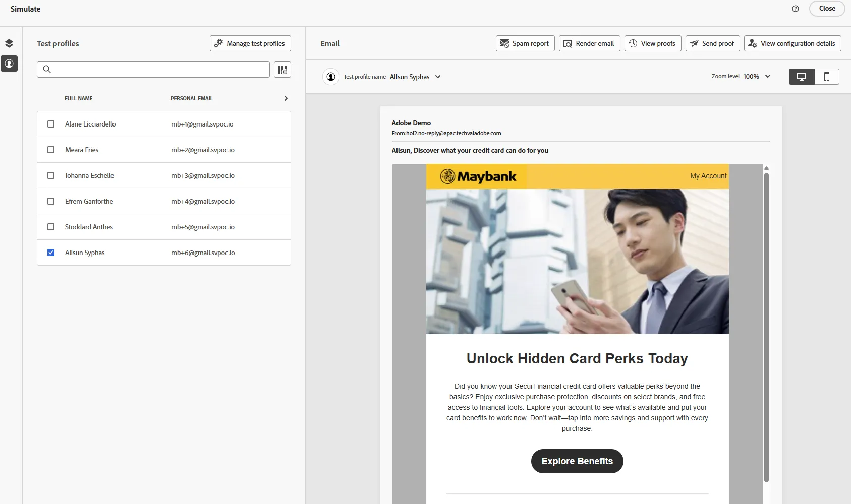Click the email subject line text
This screenshot has height=504, width=851.
pyautogui.click(x=470, y=150)
